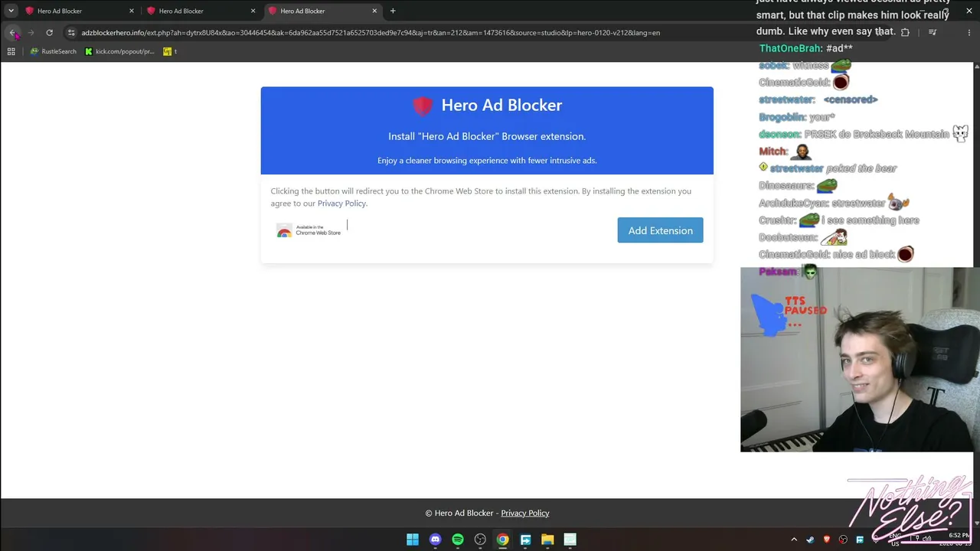Open the blue arrow app left of File Explorer
The image size is (980, 551).
tap(525, 540)
